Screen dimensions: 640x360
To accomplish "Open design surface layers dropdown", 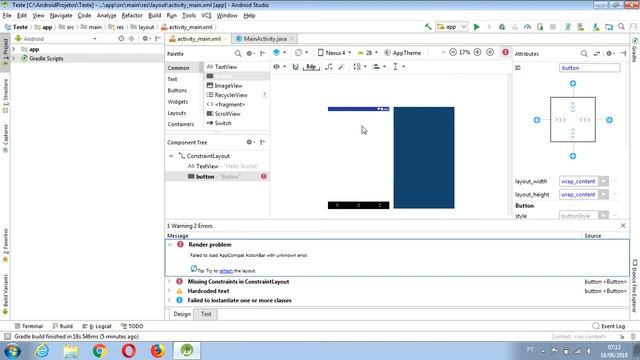I will coord(279,53).
